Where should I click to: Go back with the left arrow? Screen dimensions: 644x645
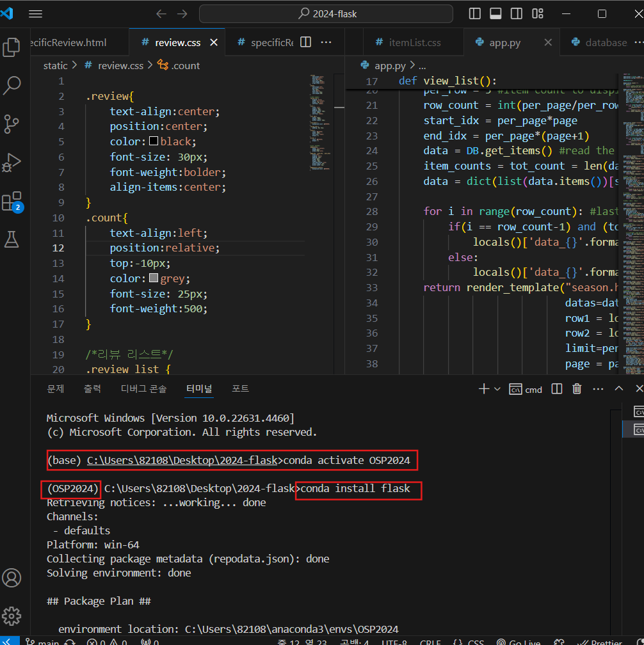[161, 14]
